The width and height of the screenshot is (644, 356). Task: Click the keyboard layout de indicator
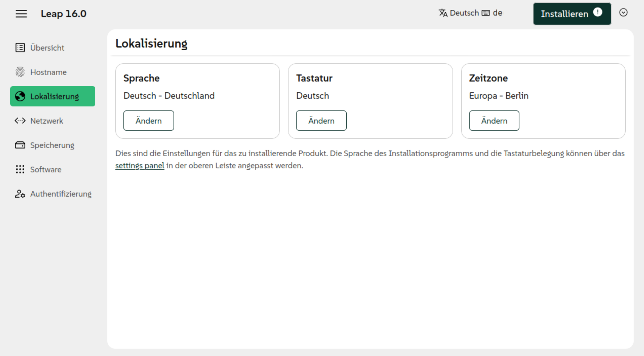tap(492, 13)
